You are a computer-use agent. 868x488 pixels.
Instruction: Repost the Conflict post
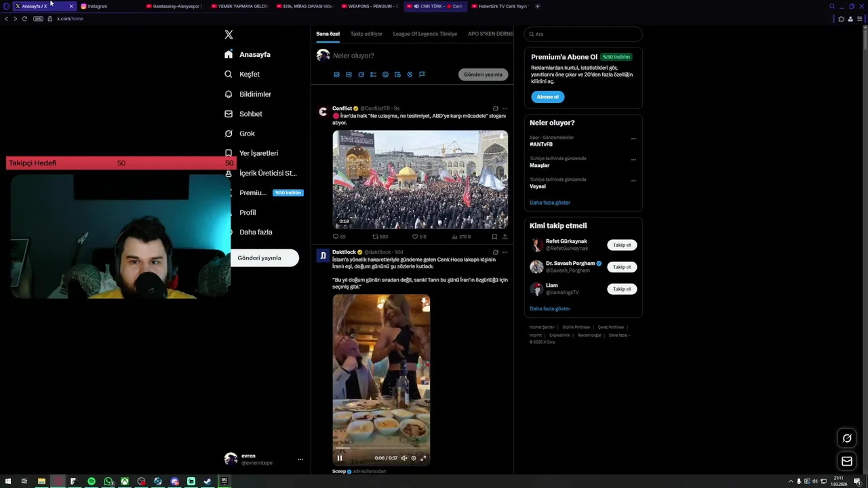(x=380, y=237)
